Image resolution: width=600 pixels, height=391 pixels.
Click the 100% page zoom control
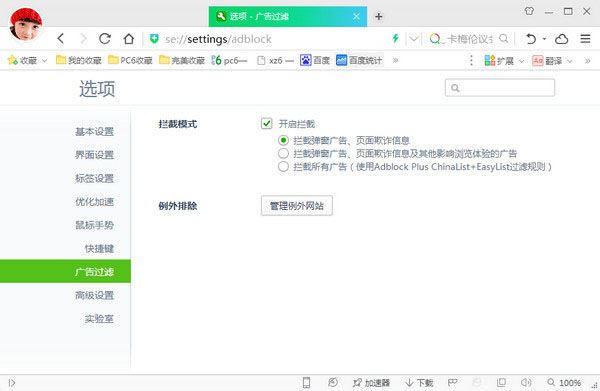point(564,383)
